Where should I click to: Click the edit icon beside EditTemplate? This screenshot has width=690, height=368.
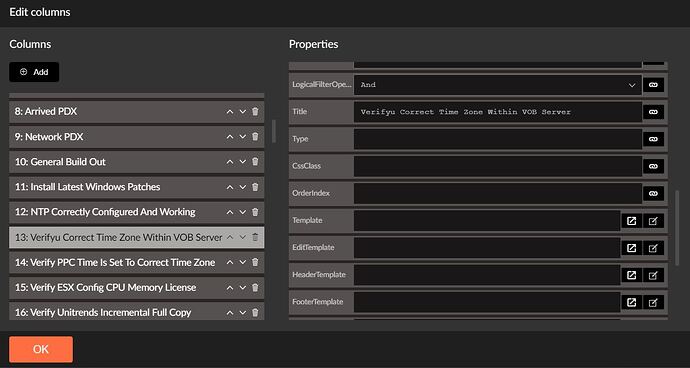click(653, 248)
